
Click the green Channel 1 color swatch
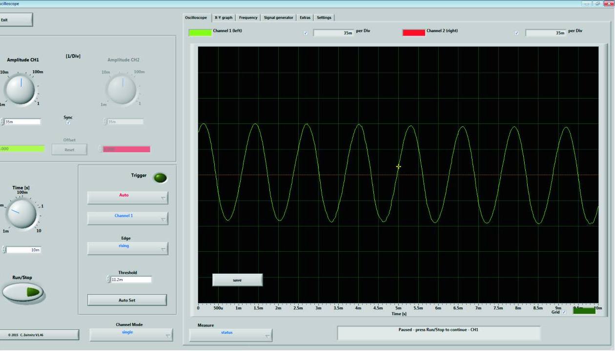coord(200,33)
